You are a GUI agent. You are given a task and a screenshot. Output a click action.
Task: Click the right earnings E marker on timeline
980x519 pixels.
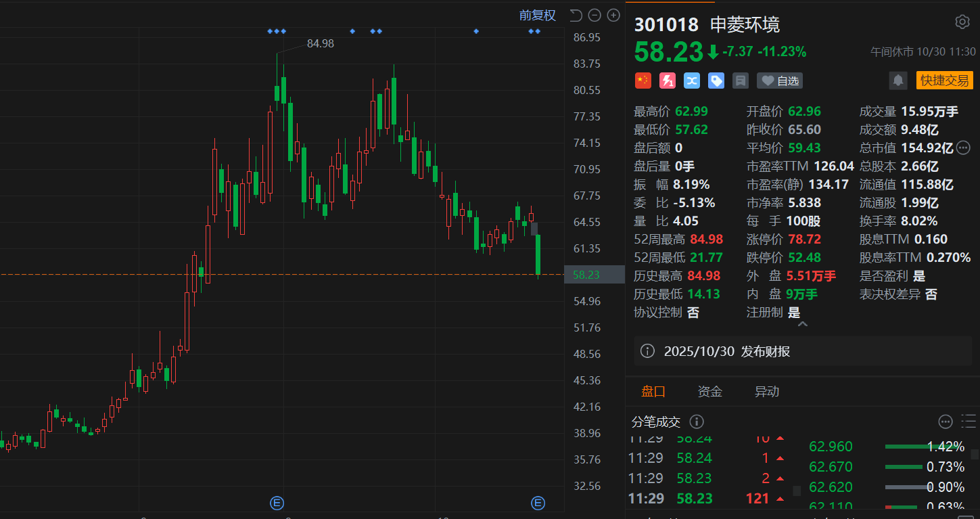[x=538, y=502]
